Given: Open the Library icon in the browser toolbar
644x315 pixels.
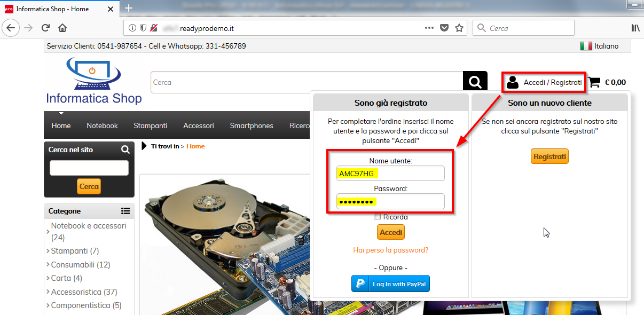Looking at the screenshot, I should (x=635, y=28).
